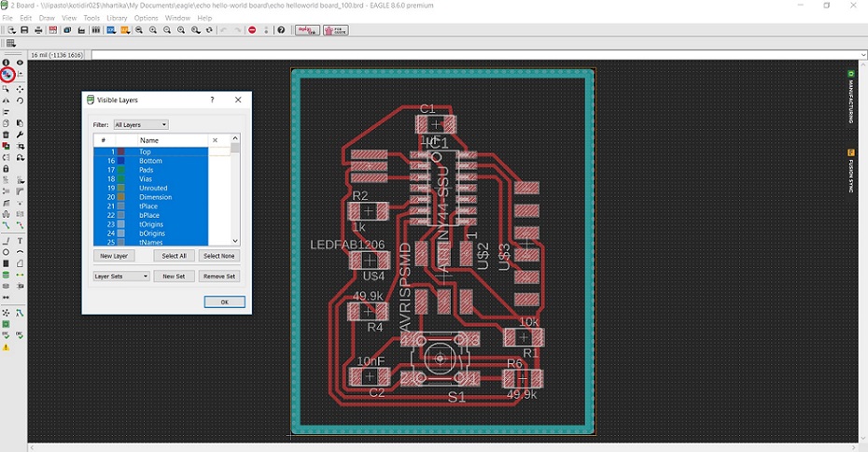Open the Options menu

tap(146, 18)
